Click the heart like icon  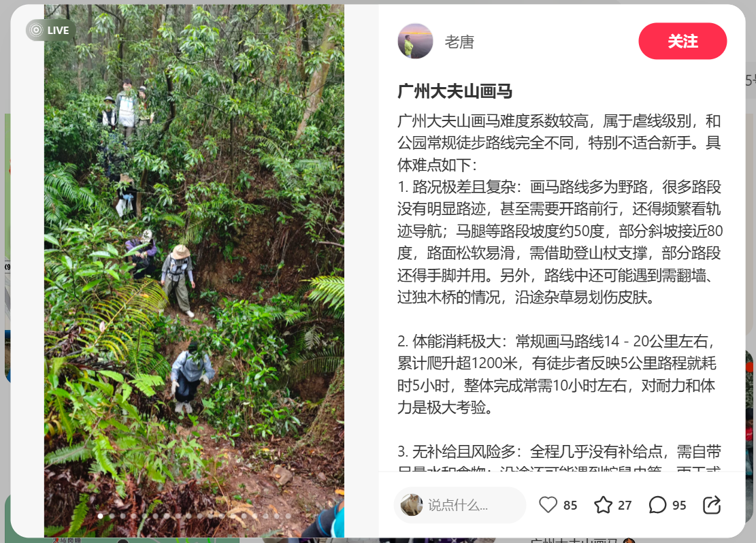point(548,505)
